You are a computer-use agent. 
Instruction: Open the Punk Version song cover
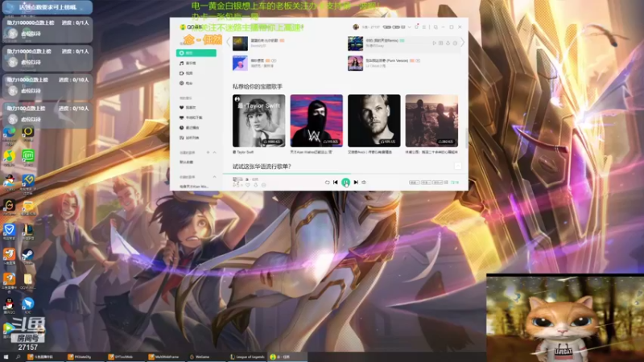coord(355,64)
